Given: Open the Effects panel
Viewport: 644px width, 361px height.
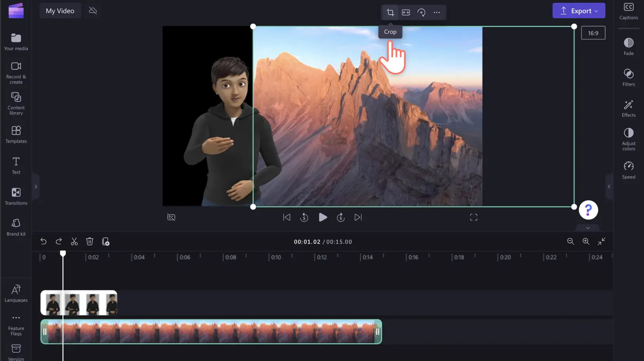Looking at the screenshot, I should click(629, 109).
